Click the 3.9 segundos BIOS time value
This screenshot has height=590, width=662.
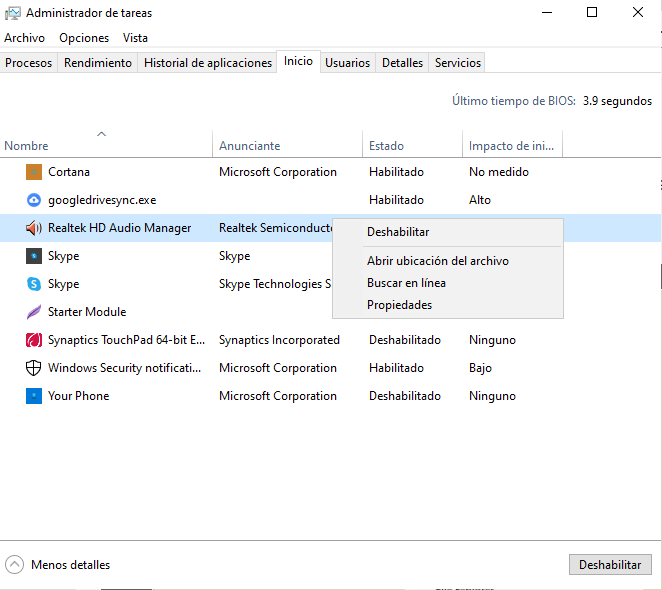617,101
